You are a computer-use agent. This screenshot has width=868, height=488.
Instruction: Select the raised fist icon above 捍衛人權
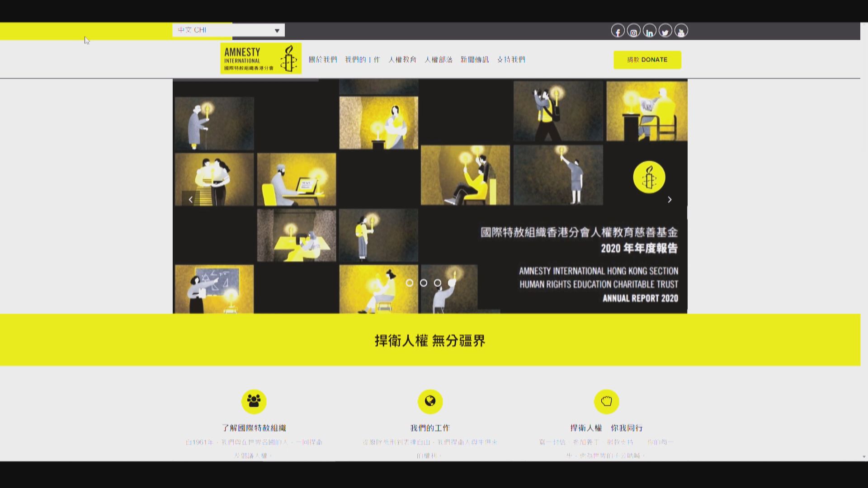(x=607, y=401)
